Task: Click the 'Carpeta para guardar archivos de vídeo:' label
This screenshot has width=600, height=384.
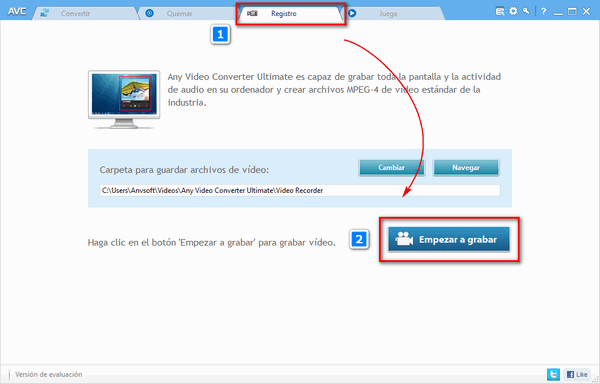Action: coord(184,170)
